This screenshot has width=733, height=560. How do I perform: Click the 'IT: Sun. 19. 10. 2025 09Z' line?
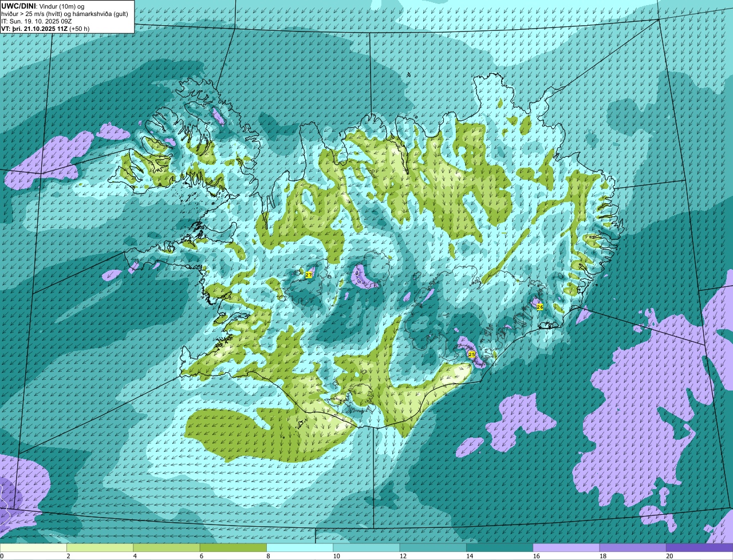(37, 21)
